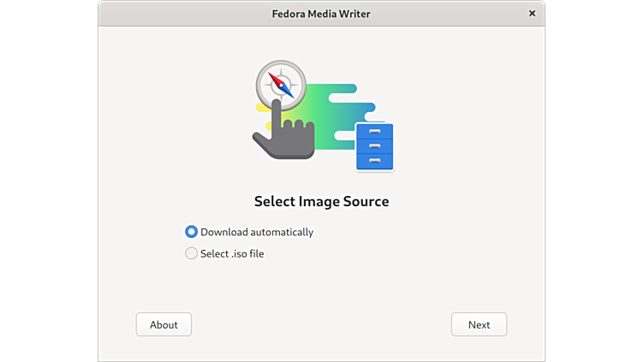The height and width of the screenshot is (362, 644).
Task: Click the "Download automatically" label text
Action: (257, 232)
